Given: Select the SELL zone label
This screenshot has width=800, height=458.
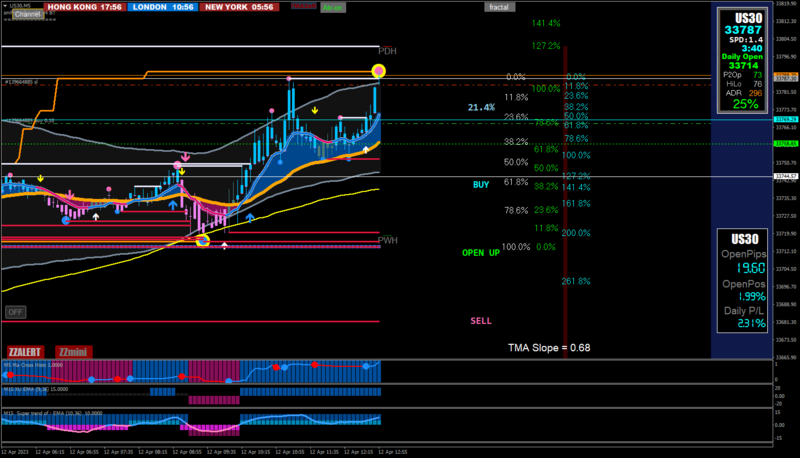Looking at the screenshot, I should pos(481,321).
